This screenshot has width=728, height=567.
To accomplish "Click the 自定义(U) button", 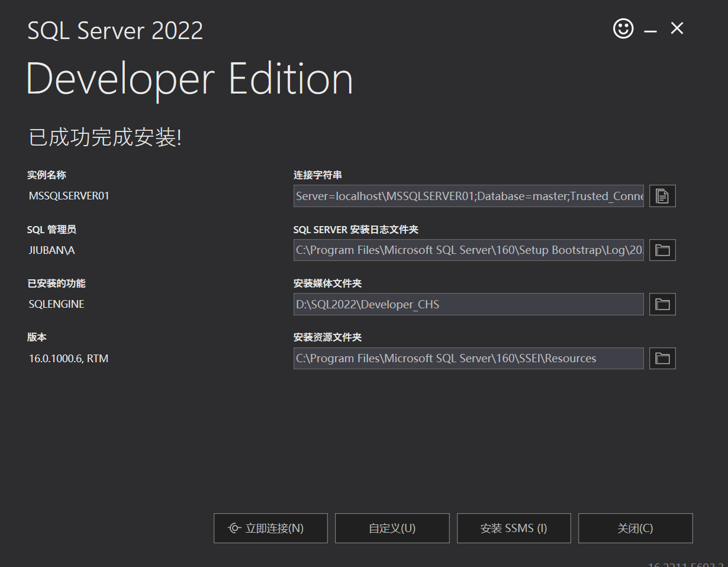I will [x=392, y=528].
